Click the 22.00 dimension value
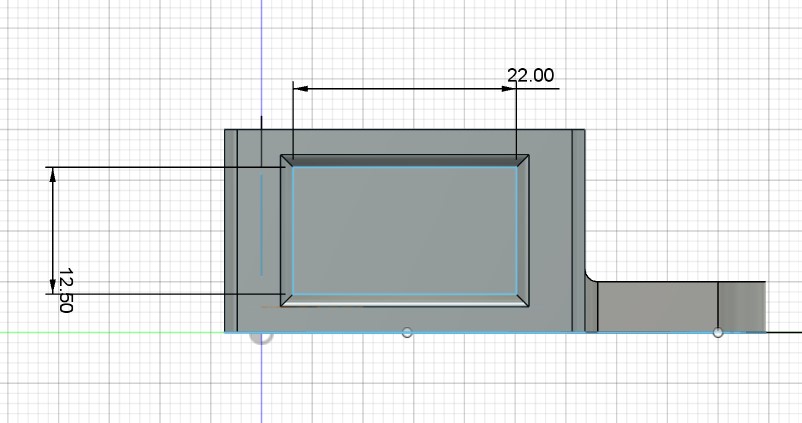Screen dimensions: 802x423 pos(530,76)
